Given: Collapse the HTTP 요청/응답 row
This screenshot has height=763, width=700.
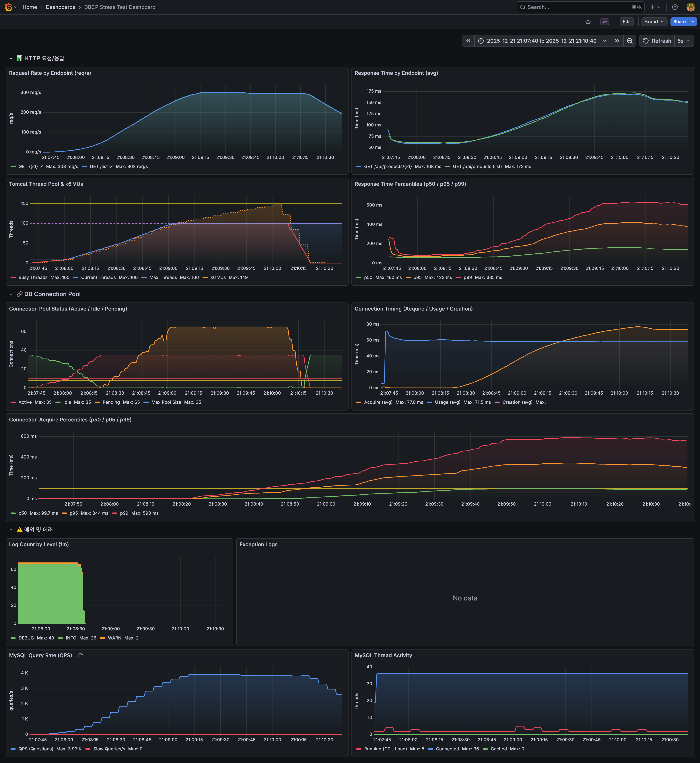Looking at the screenshot, I should [x=11, y=58].
